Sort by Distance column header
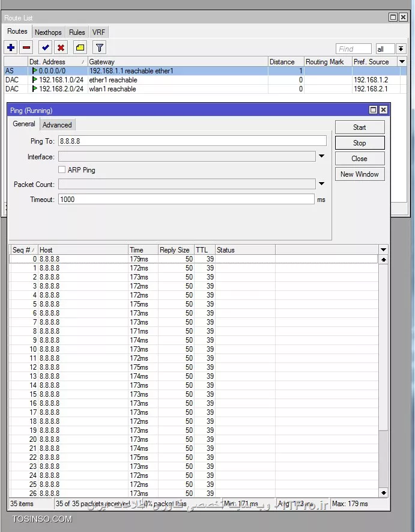This screenshot has width=415, height=532. (286, 62)
